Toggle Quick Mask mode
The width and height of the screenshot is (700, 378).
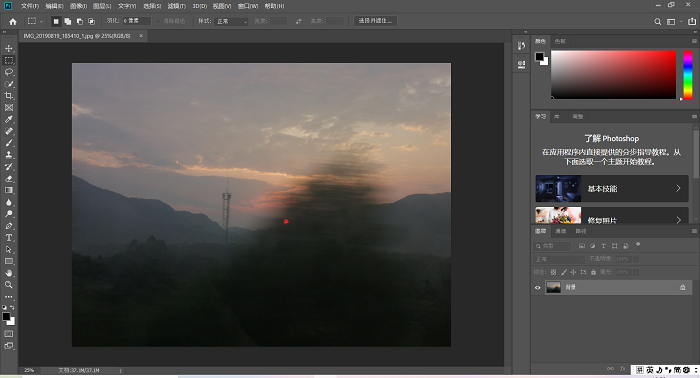pos(8,334)
